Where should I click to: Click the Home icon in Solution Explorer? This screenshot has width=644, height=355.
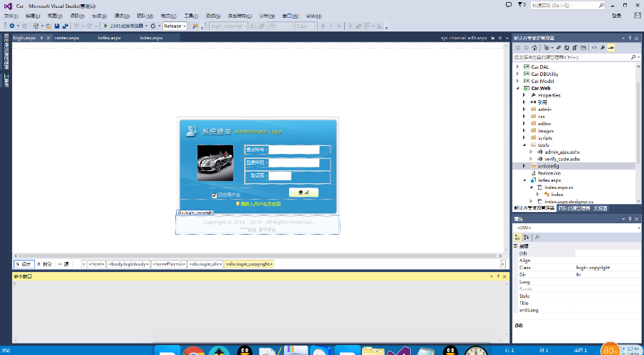pyautogui.click(x=534, y=48)
